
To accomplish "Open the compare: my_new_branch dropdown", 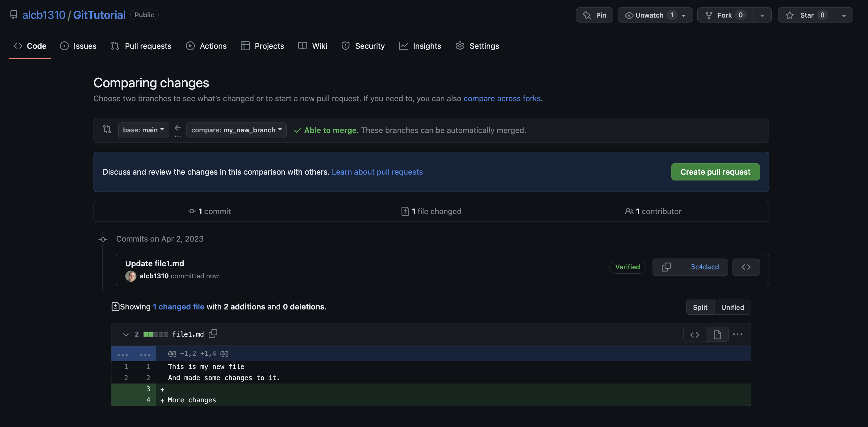I will coord(236,130).
